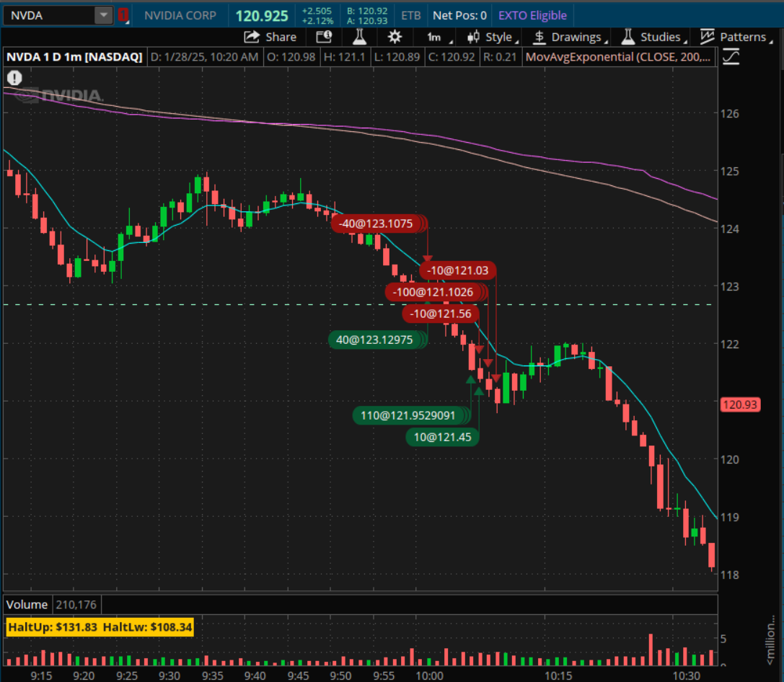This screenshot has height=682, width=784.
Task: Open the Drawings menu
Action: pos(569,37)
